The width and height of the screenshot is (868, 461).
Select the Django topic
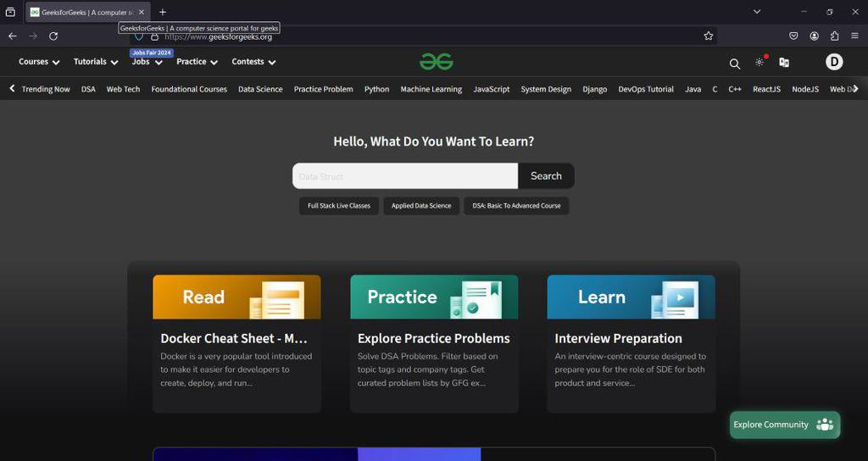pos(594,89)
